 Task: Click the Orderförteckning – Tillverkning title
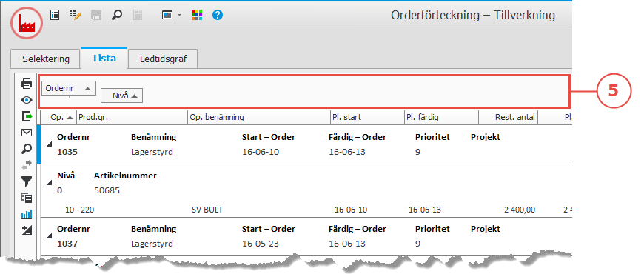[473, 16]
